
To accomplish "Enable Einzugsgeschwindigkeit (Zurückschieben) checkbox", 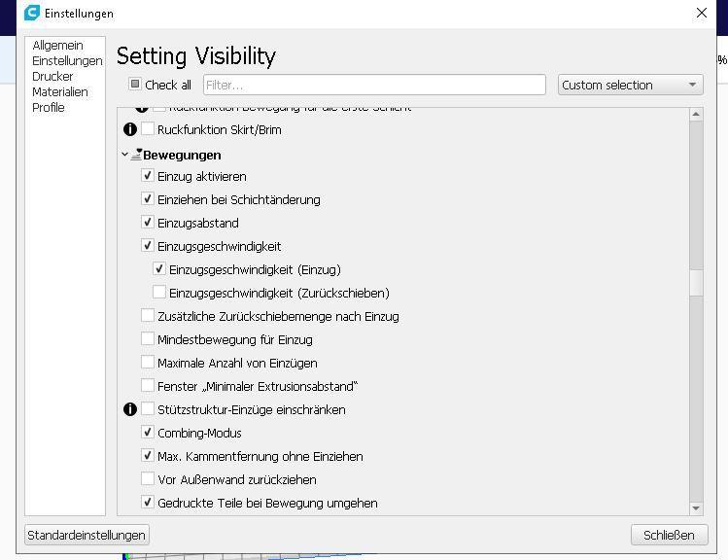I will point(159,293).
